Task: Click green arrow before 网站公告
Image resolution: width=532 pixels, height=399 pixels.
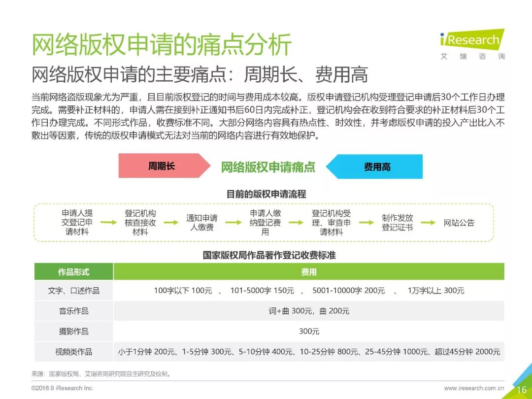Action: [428, 223]
